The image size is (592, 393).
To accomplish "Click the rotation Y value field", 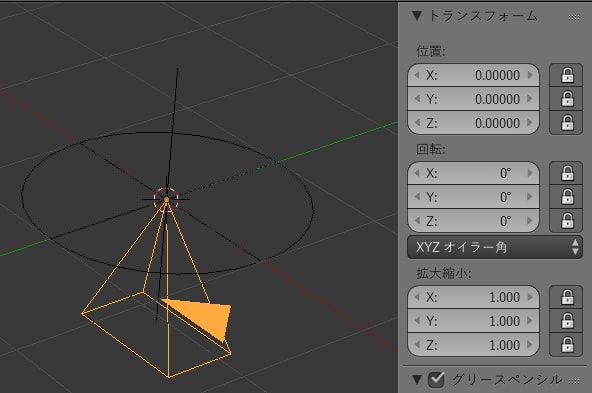I will click(473, 197).
